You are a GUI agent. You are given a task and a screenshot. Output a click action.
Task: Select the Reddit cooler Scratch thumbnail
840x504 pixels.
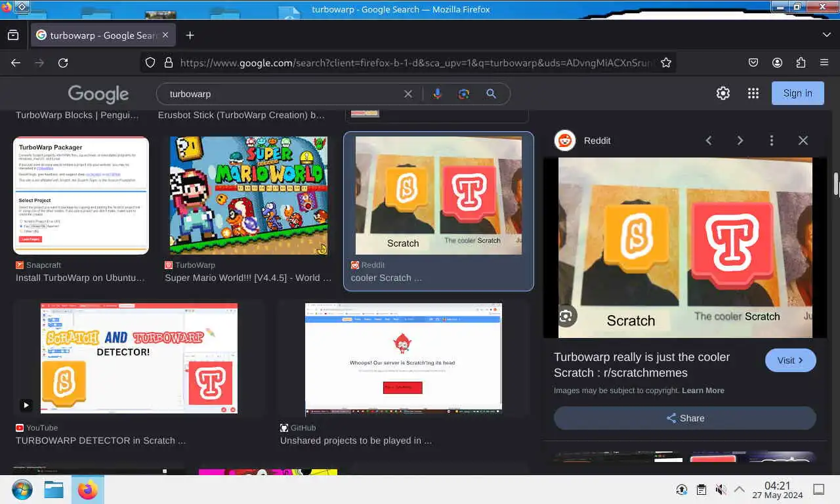tap(438, 196)
